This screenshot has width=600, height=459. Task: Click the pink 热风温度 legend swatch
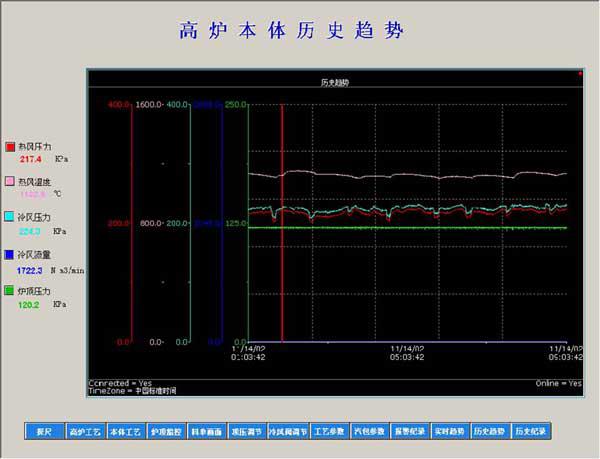(x=10, y=181)
